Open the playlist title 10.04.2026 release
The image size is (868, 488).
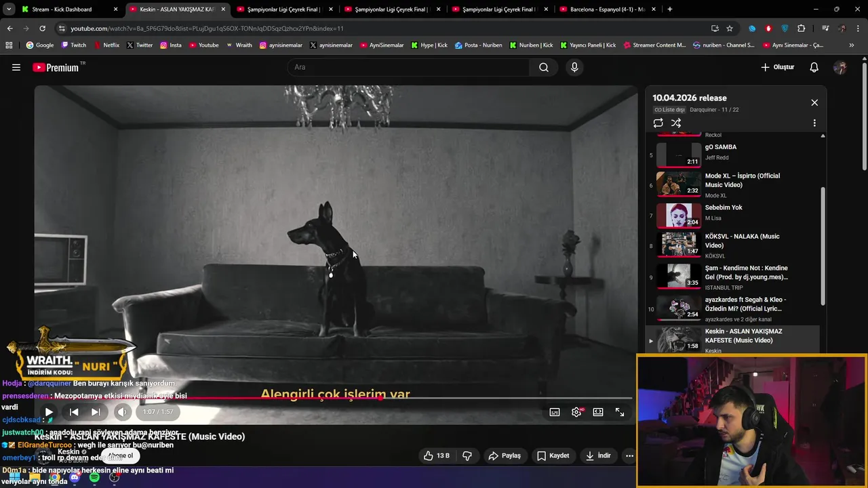(x=690, y=98)
